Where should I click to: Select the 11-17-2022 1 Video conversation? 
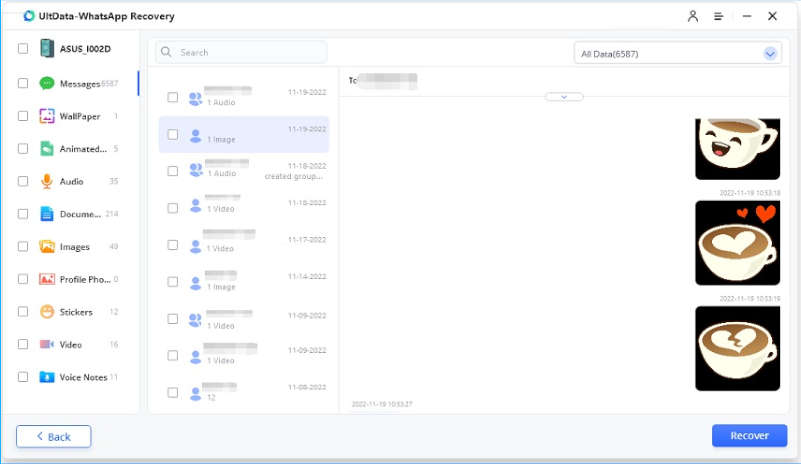click(x=244, y=245)
